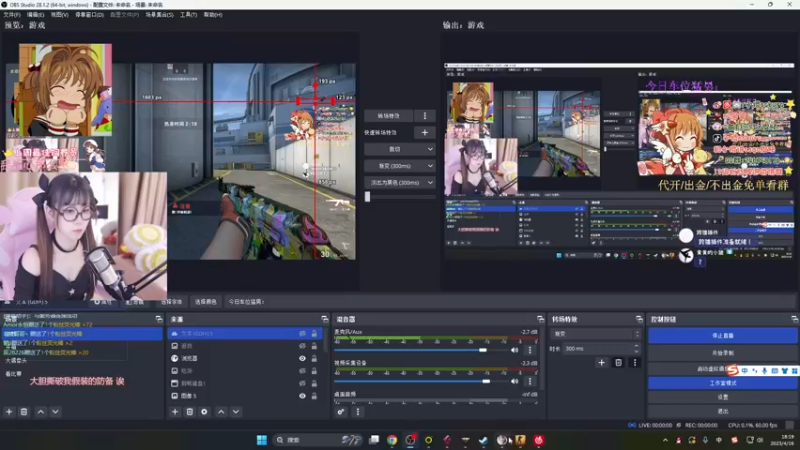Pop out the 来源 sources dock
Viewport: 800px width, 450px height.
(324, 319)
